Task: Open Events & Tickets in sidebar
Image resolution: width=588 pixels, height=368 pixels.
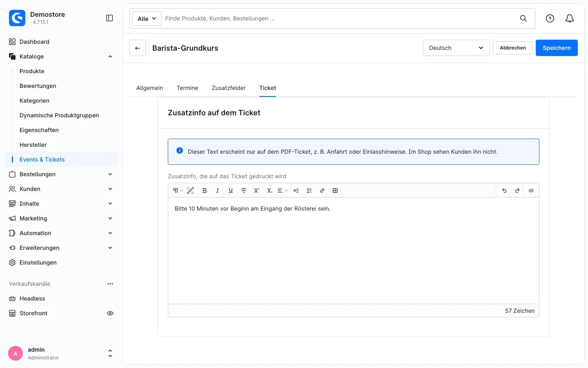Action: (61, 159)
